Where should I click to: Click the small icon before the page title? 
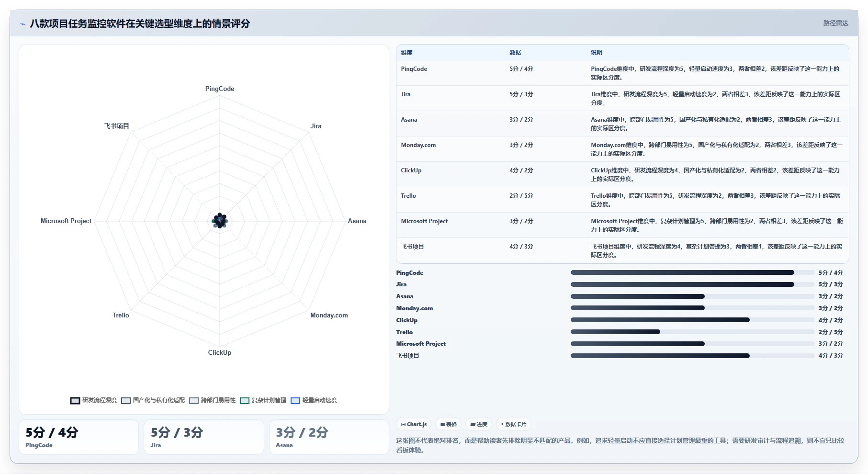click(x=23, y=24)
